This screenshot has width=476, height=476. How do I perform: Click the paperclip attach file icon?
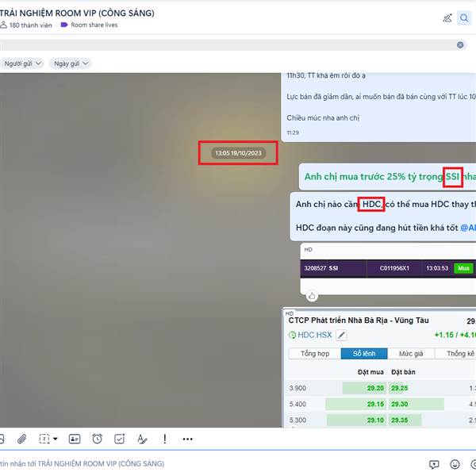pos(22,439)
